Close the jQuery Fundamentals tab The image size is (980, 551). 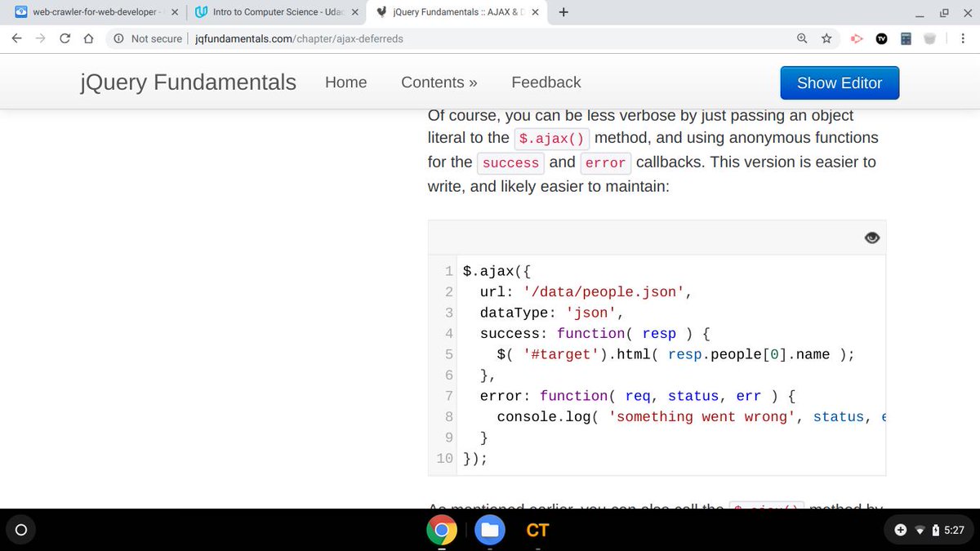[535, 12]
